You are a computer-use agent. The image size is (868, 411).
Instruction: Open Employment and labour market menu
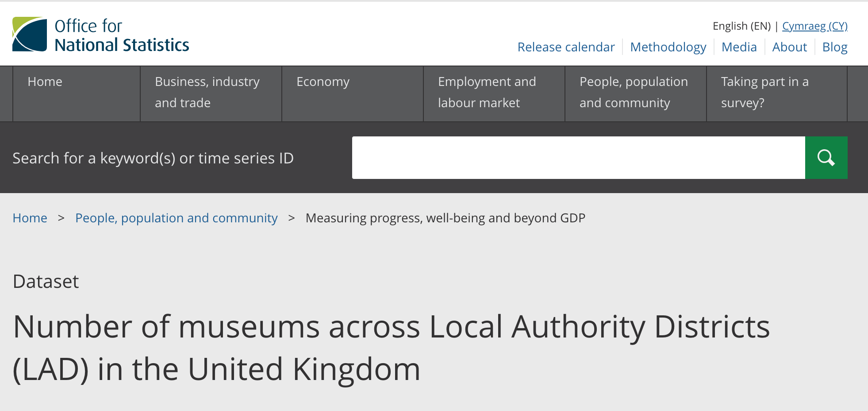pyautogui.click(x=487, y=92)
